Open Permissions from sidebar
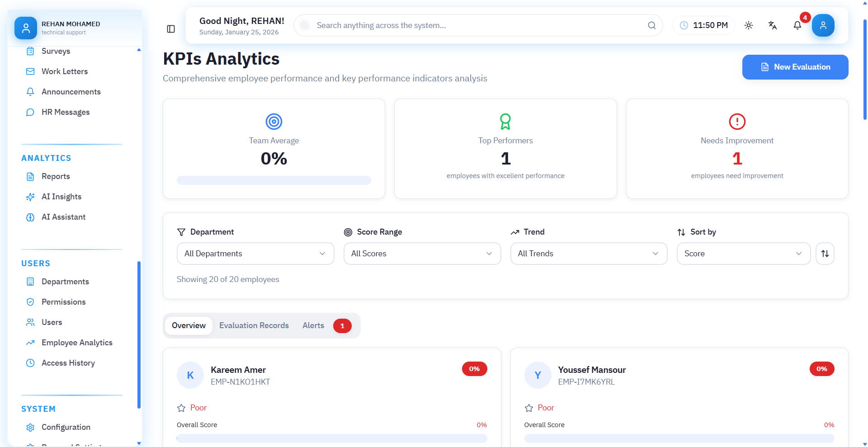Image resolution: width=868 pixels, height=447 pixels. 63,302
